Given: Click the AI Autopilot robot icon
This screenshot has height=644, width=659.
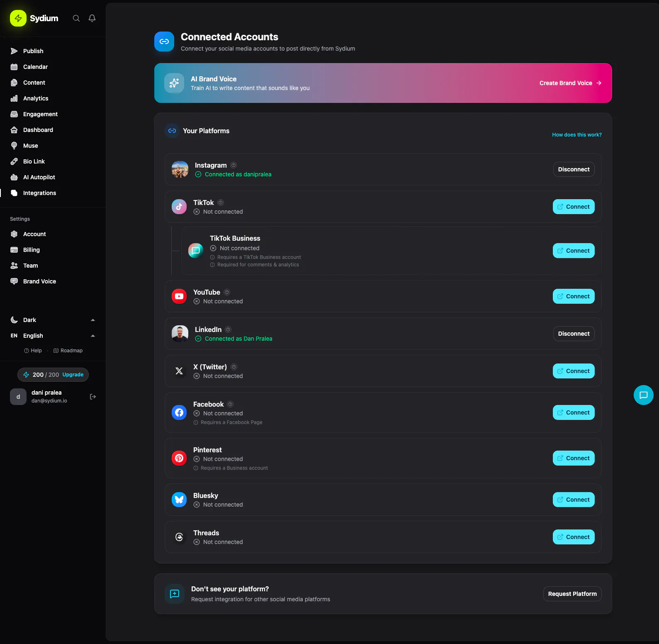Looking at the screenshot, I should 14,177.
